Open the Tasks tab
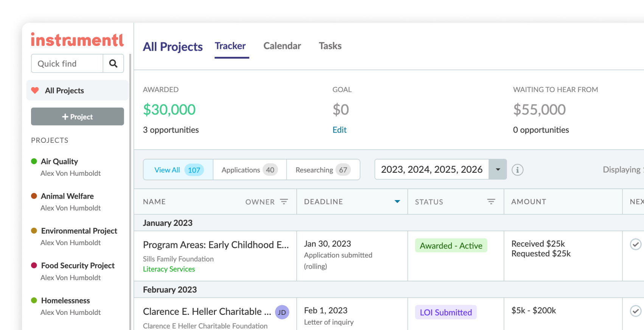 pyautogui.click(x=330, y=46)
